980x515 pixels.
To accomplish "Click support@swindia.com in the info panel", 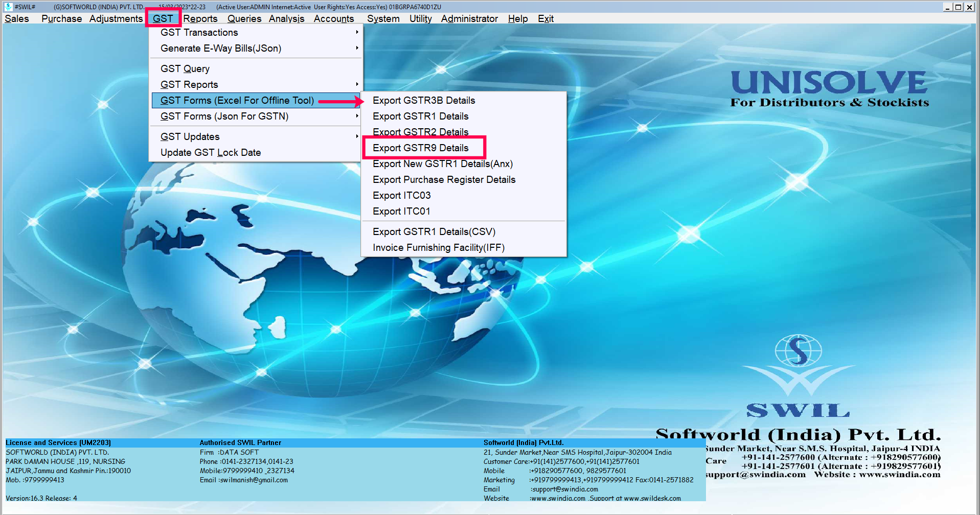I will (x=564, y=489).
